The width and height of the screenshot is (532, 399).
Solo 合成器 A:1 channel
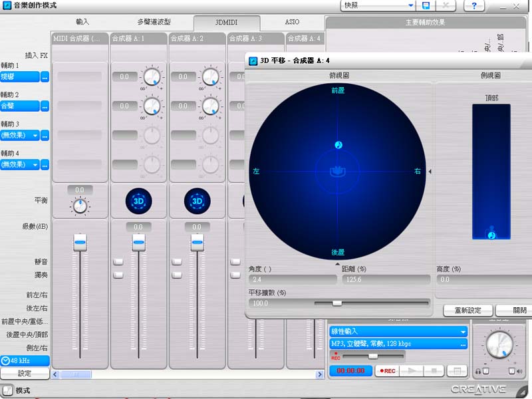click(118, 275)
